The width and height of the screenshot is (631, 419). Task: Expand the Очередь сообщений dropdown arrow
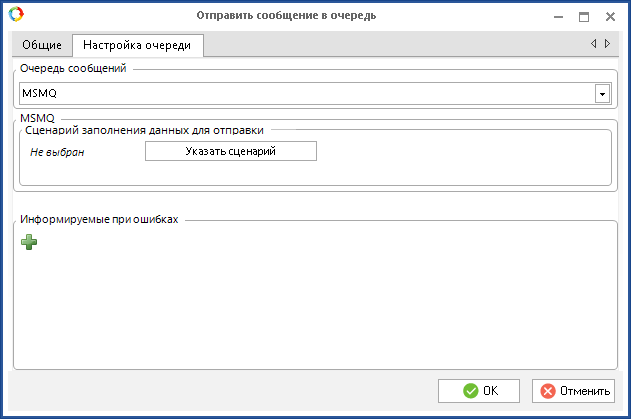point(602,94)
